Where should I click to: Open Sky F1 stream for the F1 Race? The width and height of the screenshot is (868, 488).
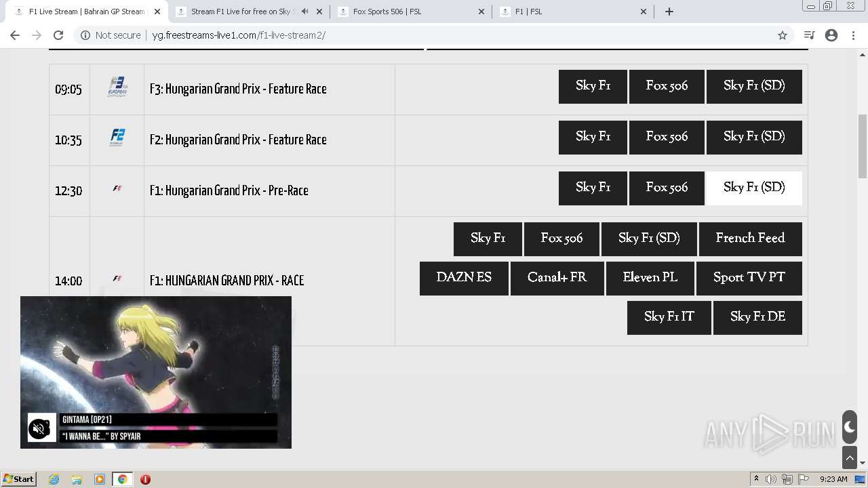[488, 239]
